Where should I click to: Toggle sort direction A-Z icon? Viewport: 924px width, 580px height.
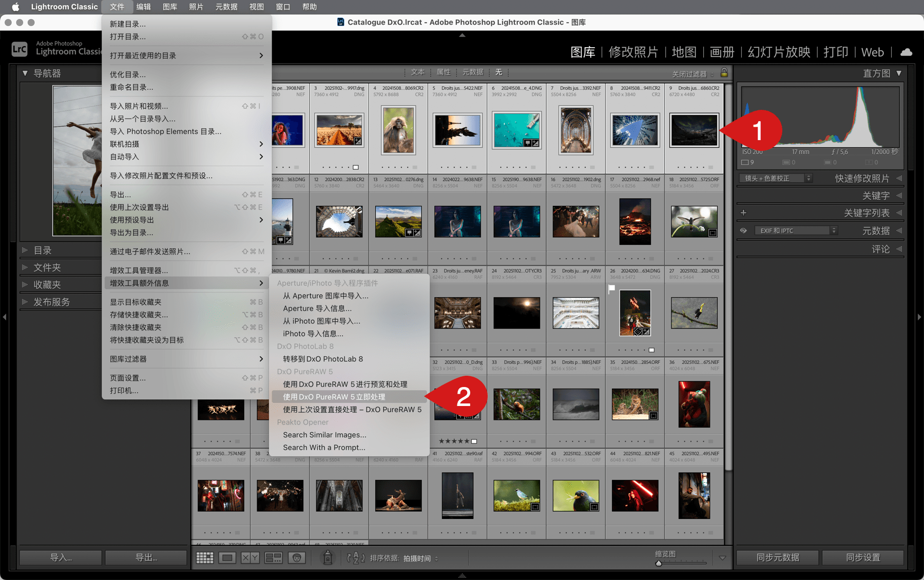coord(356,558)
